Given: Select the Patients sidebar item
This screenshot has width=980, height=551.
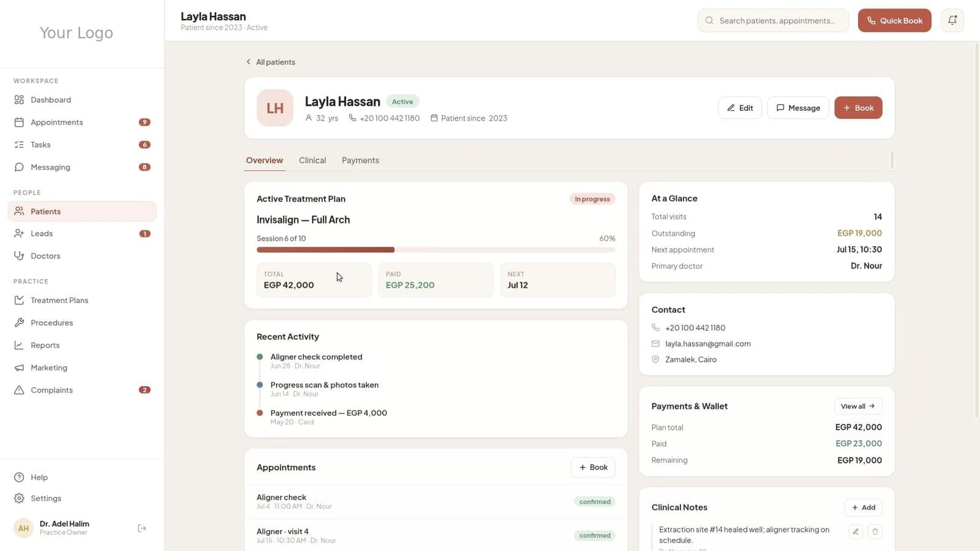Looking at the screenshot, I should [82, 211].
